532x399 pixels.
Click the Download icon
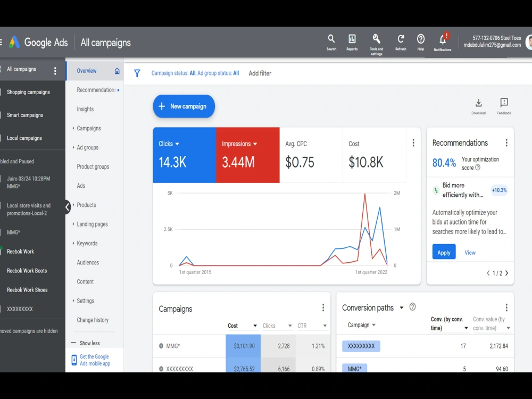[478, 106]
